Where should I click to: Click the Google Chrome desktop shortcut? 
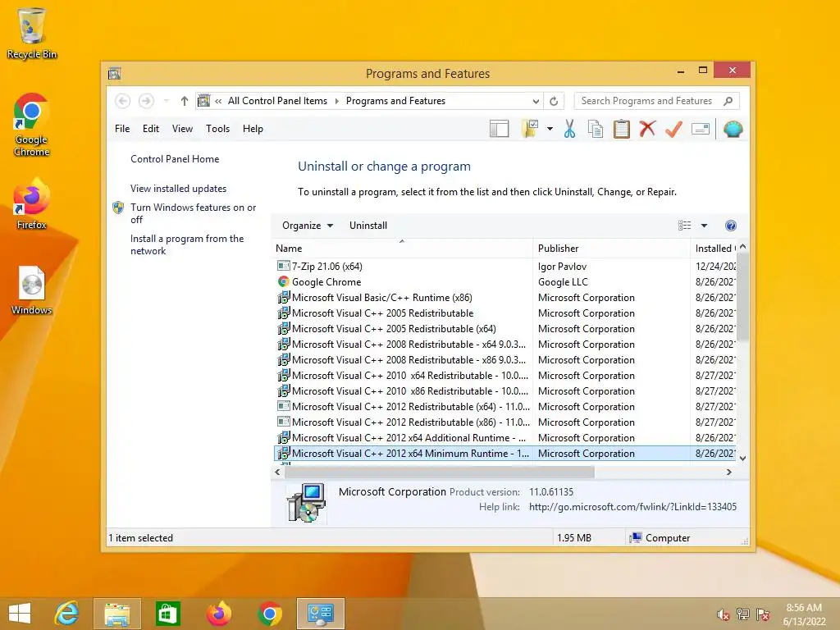[x=31, y=125]
